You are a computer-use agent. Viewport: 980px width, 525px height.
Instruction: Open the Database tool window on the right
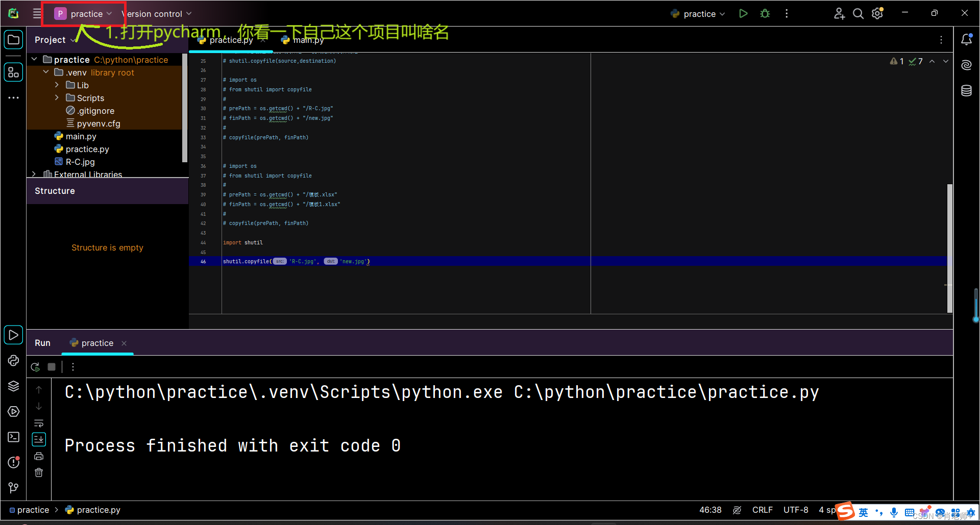pyautogui.click(x=966, y=90)
